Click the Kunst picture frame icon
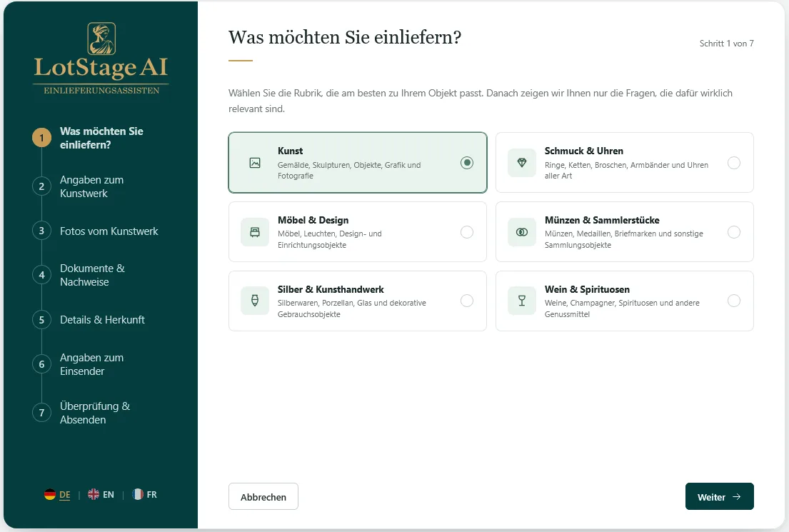This screenshot has width=789, height=532. click(x=255, y=163)
